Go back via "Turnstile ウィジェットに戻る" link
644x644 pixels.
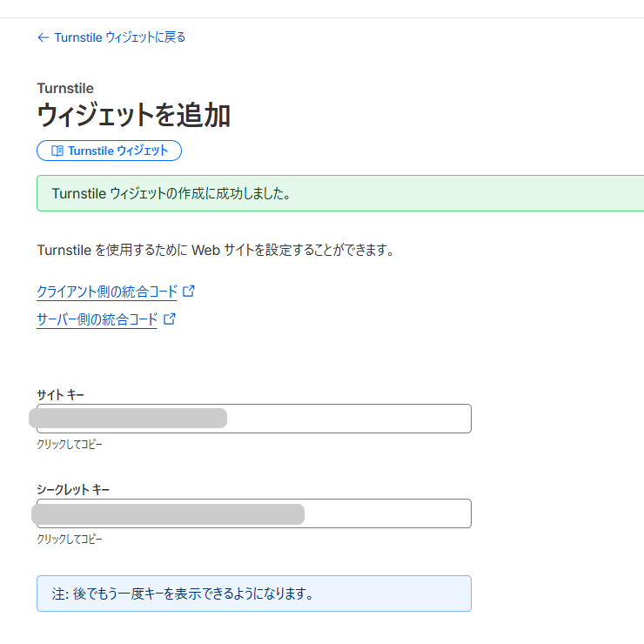click(119, 37)
